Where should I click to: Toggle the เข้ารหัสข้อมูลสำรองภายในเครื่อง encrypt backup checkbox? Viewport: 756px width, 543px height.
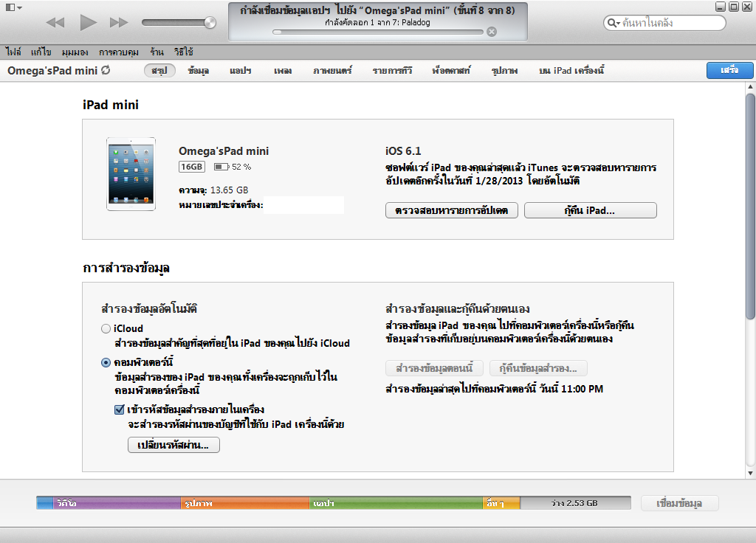click(120, 410)
